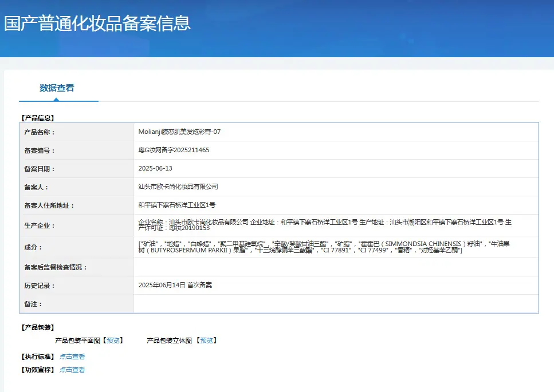Screen dimensions: 554x392
Task: Click the 历史记录 label
Action: coord(39,286)
